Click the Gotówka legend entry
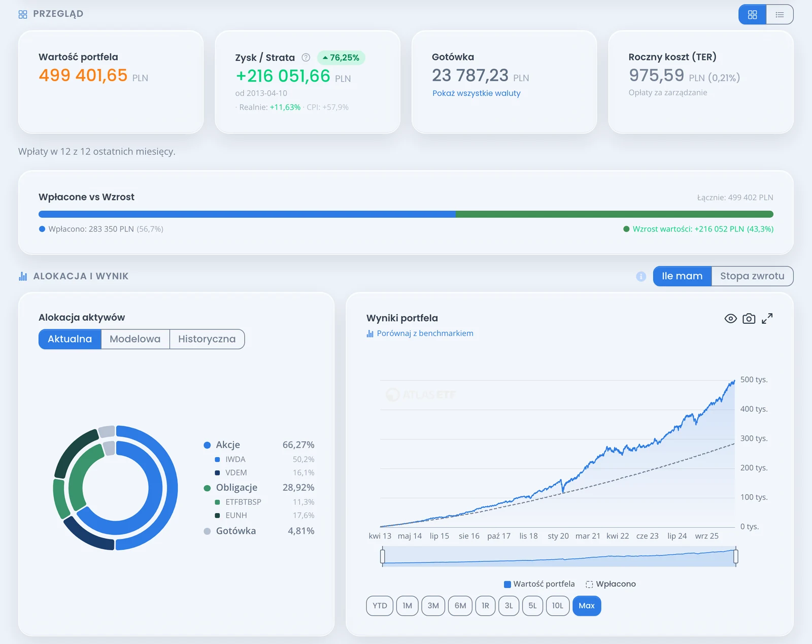The image size is (812, 644). 259,531
